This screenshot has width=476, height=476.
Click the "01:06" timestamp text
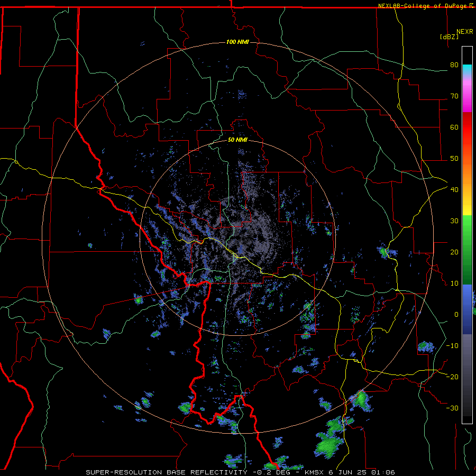tap(383, 472)
